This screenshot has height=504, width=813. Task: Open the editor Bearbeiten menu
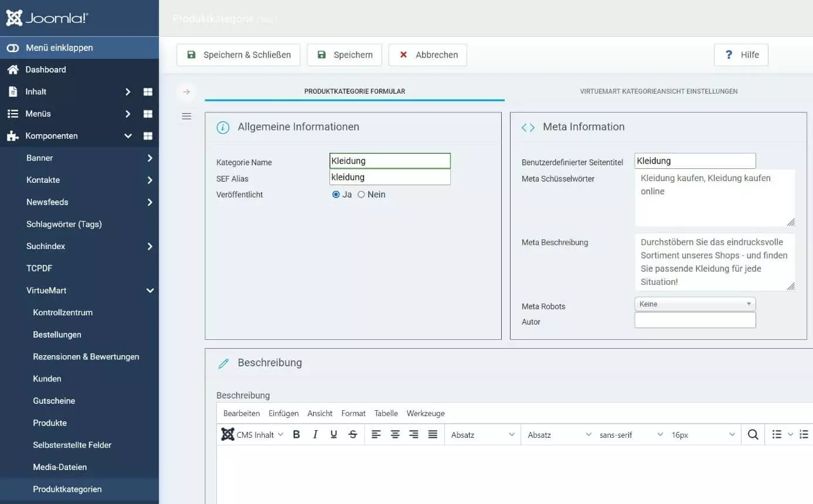click(x=241, y=414)
